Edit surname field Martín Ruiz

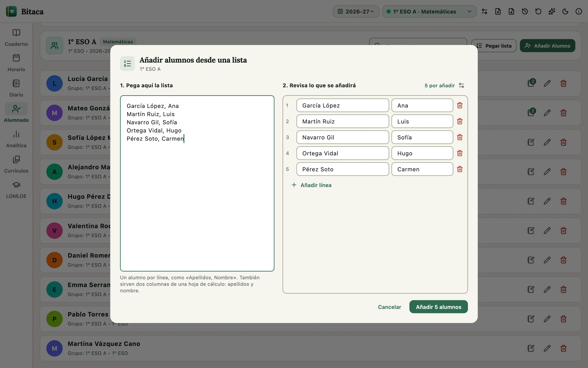click(x=343, y=121)
